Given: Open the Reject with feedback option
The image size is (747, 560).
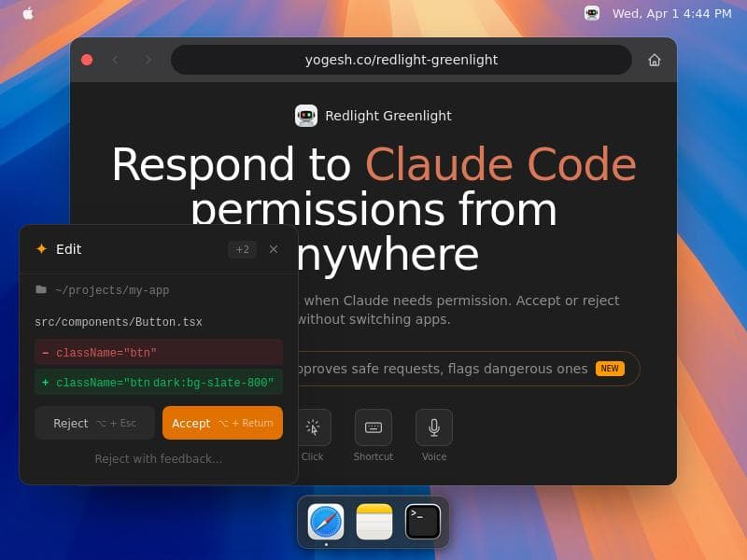Looking at the screenshot, I should point(158,458).
